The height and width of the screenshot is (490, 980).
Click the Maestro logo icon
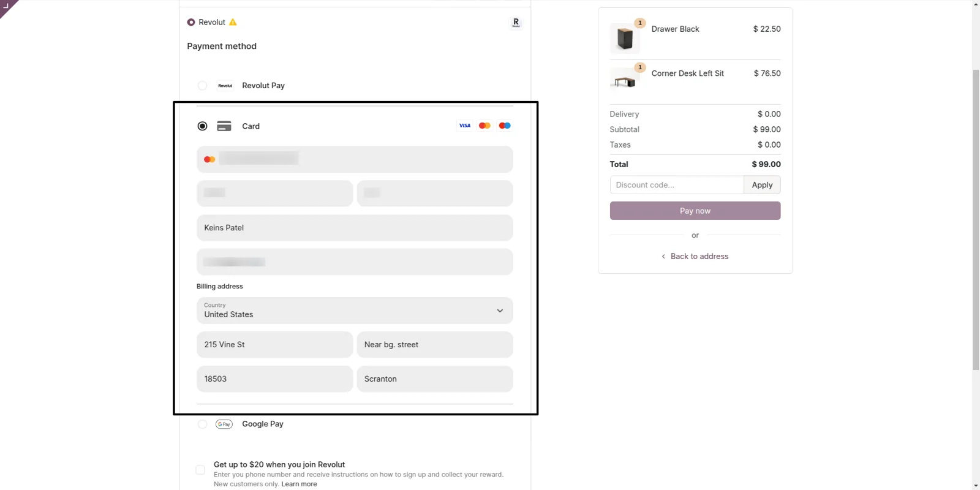point(505,126)
